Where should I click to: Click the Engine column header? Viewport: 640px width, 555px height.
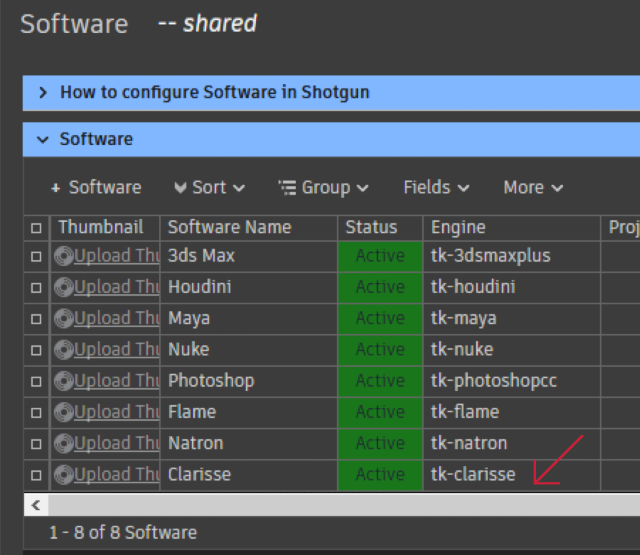pos(512,227)
